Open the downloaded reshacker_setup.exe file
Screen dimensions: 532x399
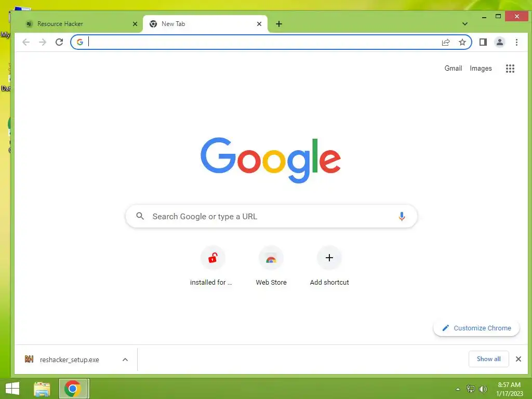pos(69,360)
